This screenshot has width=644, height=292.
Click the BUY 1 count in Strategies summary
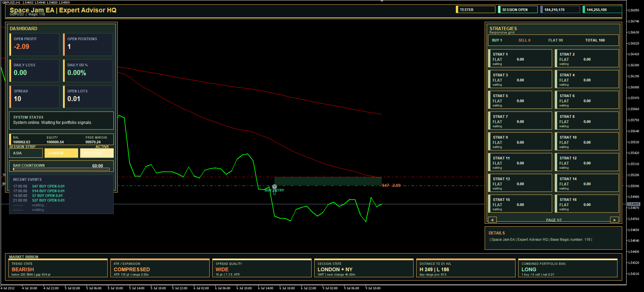click(497, 40)
